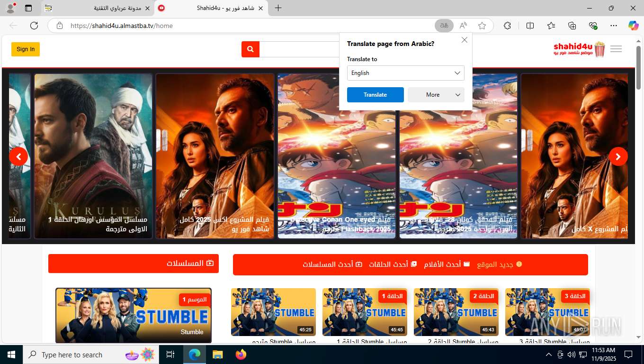
Task: Close the مدونة عرباوي التقنية tab
Action: [x=147, y=8]
